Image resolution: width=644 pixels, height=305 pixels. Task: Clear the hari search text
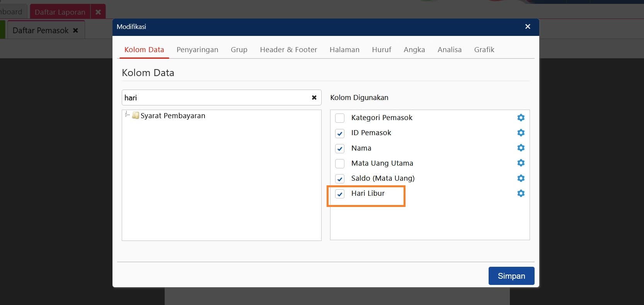pyautogui.click(x=314, y=98)
